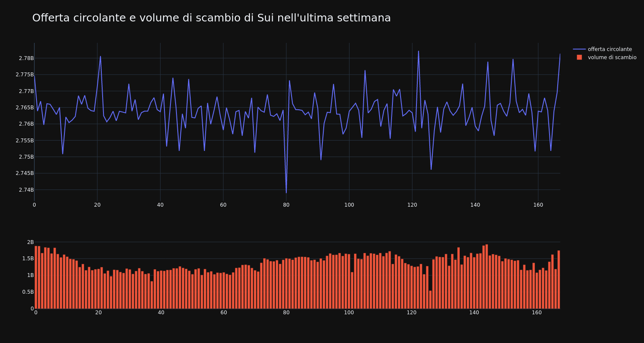Click the red square legend marker
Image resolution: width=644 pixels, height=343 pixels.
(579, 57)
